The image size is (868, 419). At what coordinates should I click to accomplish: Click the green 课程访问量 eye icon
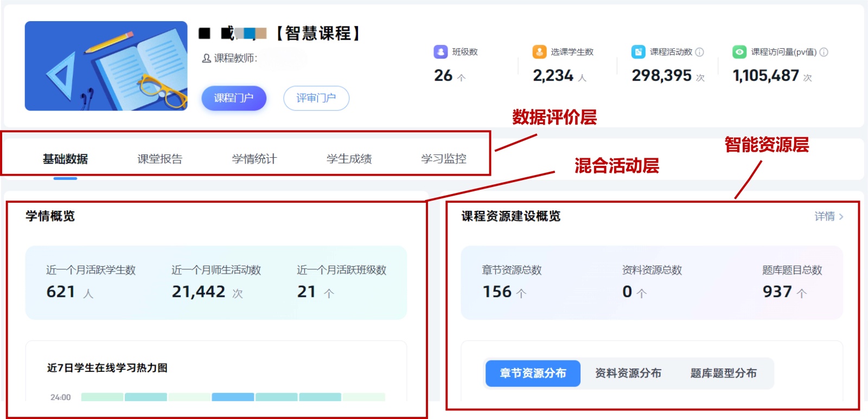tap(739, 52)
